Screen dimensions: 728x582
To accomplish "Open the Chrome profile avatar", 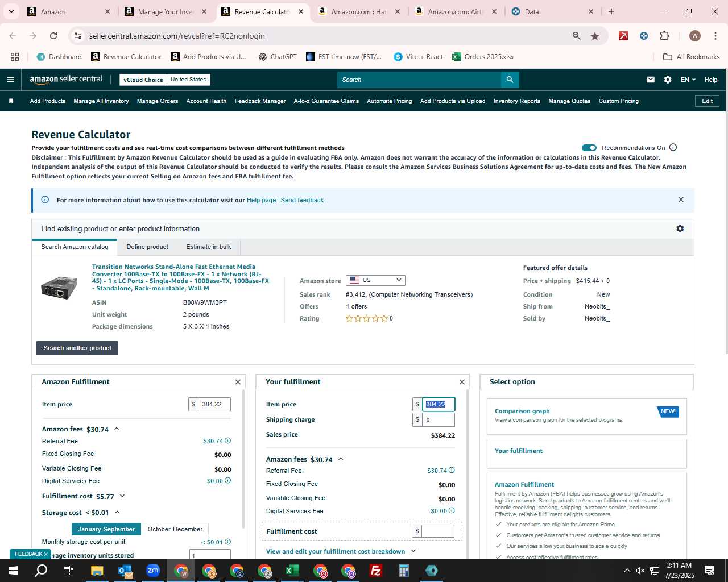I will click(x=694, y=36).
